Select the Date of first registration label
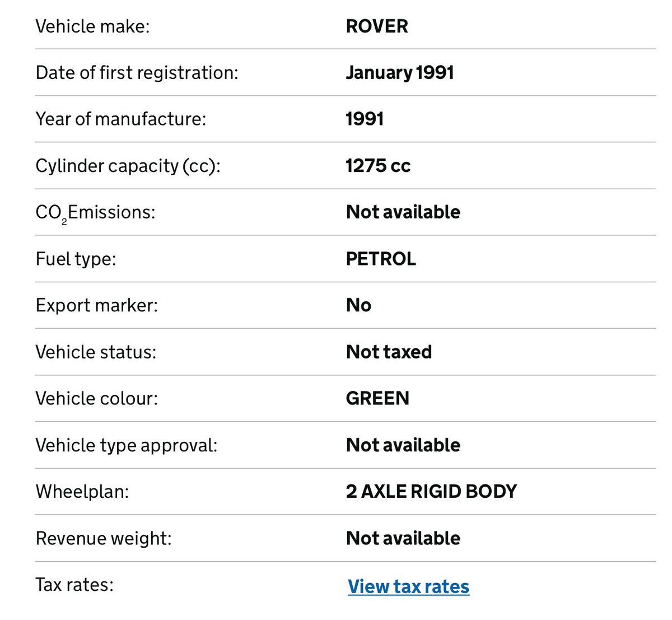This screenshot has height=620, width=672. pyautogui.click(x=137, y=73)
